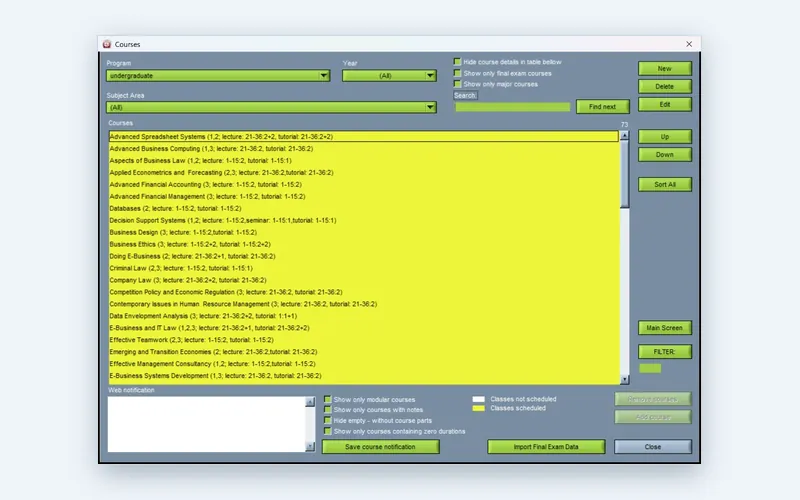Move course Up with Up button
This screenshot has height=500, width=800.
tap(665, 136)
